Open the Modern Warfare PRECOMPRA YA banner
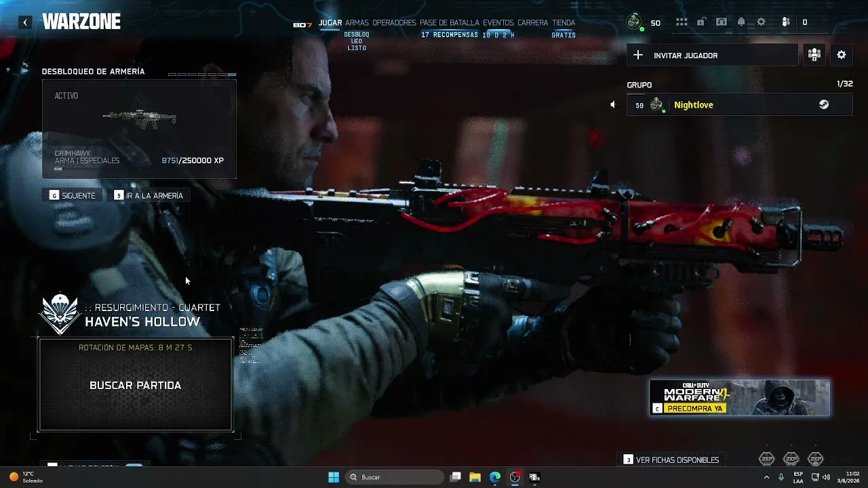Image resolution: width=868 pixels, height=488 pixels. (740, 397)
